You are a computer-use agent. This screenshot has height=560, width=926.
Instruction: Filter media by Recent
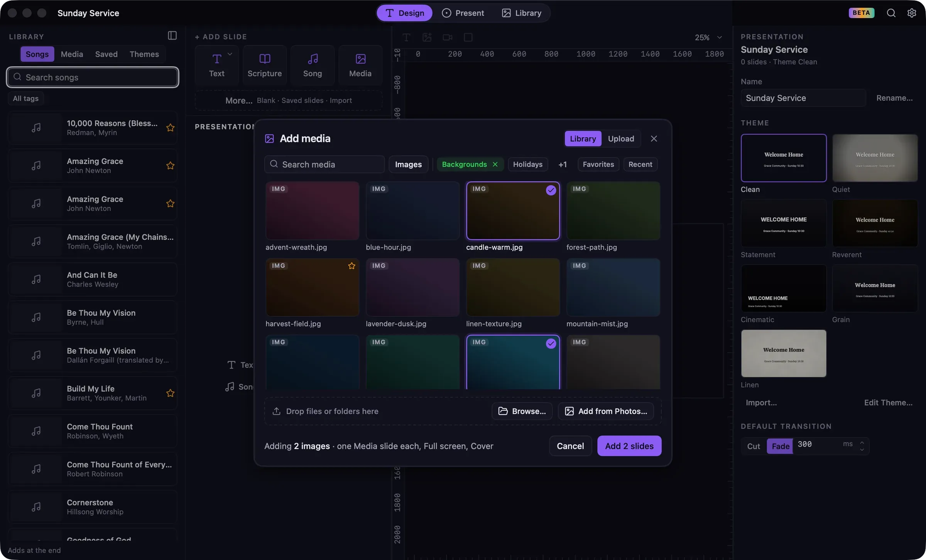640,164
